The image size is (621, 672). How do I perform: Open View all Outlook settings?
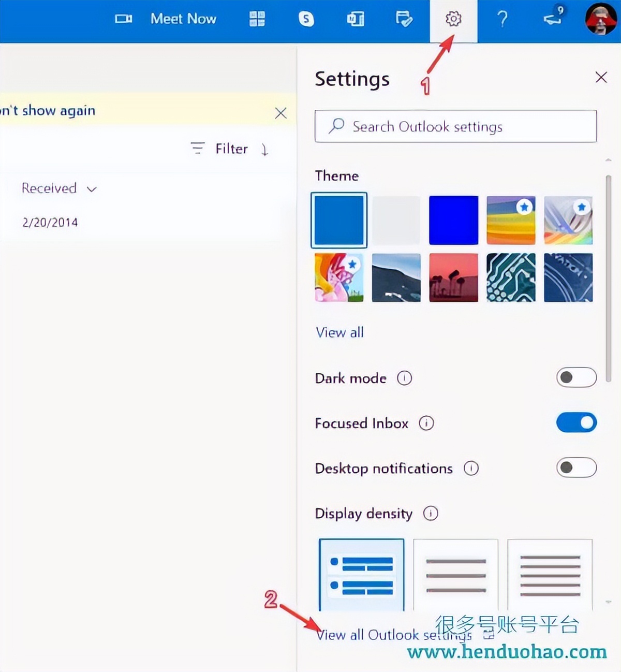[x=394, y=635]
